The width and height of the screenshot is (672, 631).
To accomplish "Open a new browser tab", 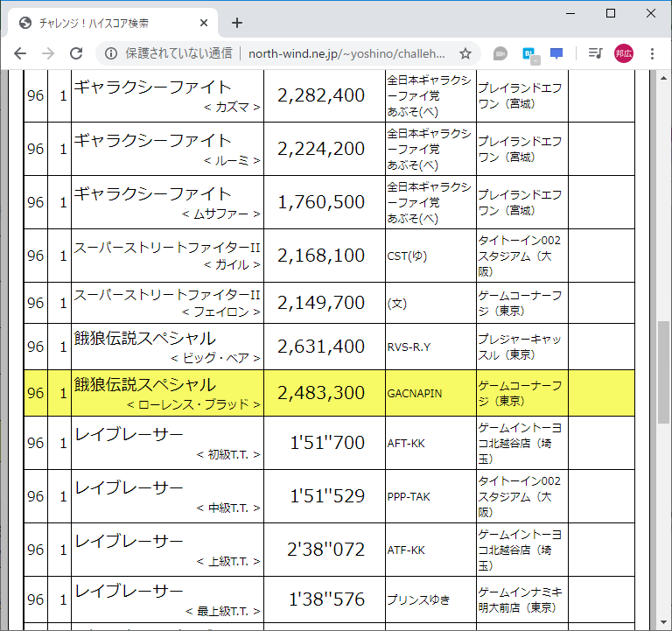I will 237,23.
